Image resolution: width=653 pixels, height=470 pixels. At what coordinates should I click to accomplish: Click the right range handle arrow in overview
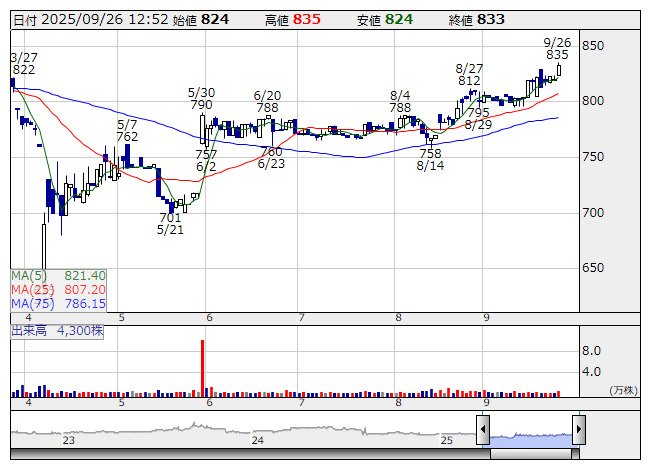click(x=578, y=430)
